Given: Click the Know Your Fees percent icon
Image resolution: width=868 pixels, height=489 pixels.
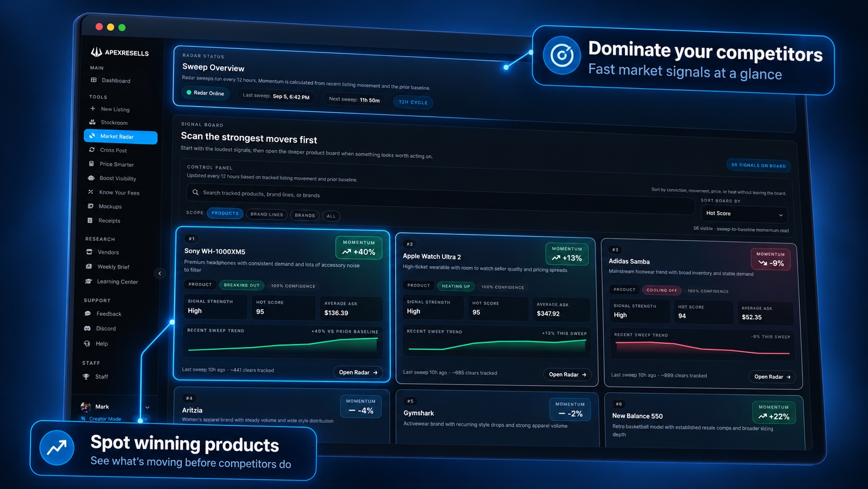Looking at the screenshot, I should pyautogui.click(x=91, y=192).
